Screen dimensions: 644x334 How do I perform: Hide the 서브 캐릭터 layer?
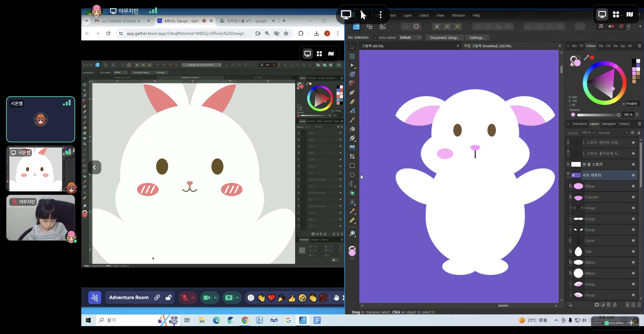633,175
